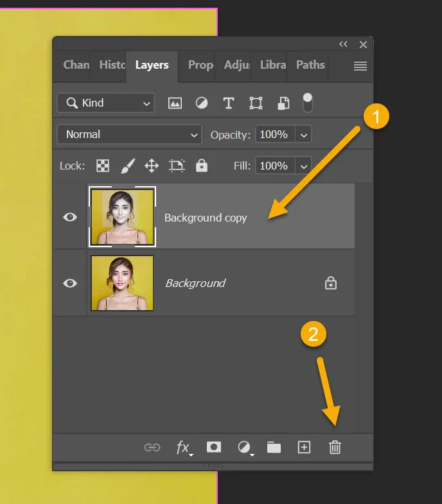Screen dimensions: 442x504
Task: Add a layer mask
Action: 213,447
